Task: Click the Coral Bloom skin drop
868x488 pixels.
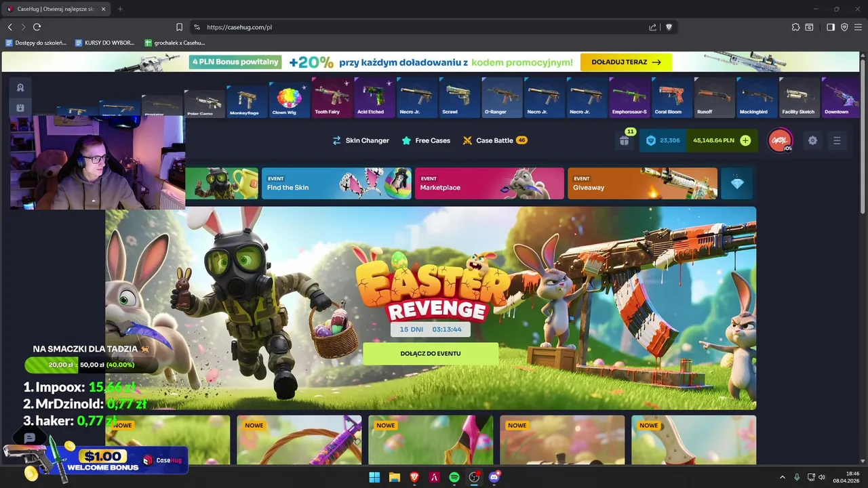Action: pos(672,98)
